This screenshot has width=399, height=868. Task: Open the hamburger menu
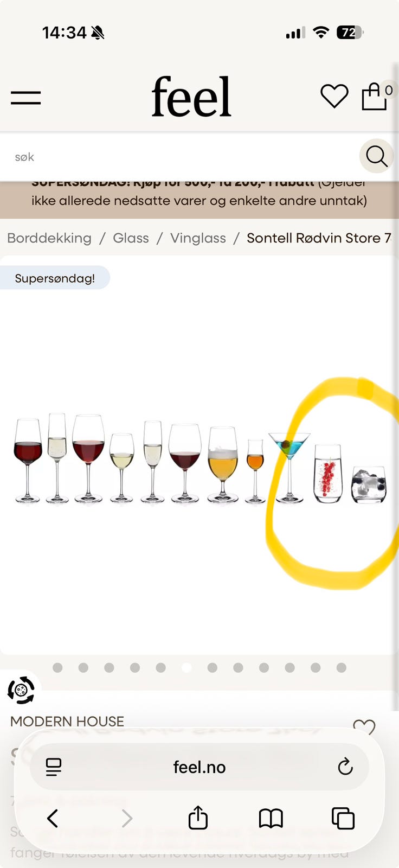[x=25, y=98]
